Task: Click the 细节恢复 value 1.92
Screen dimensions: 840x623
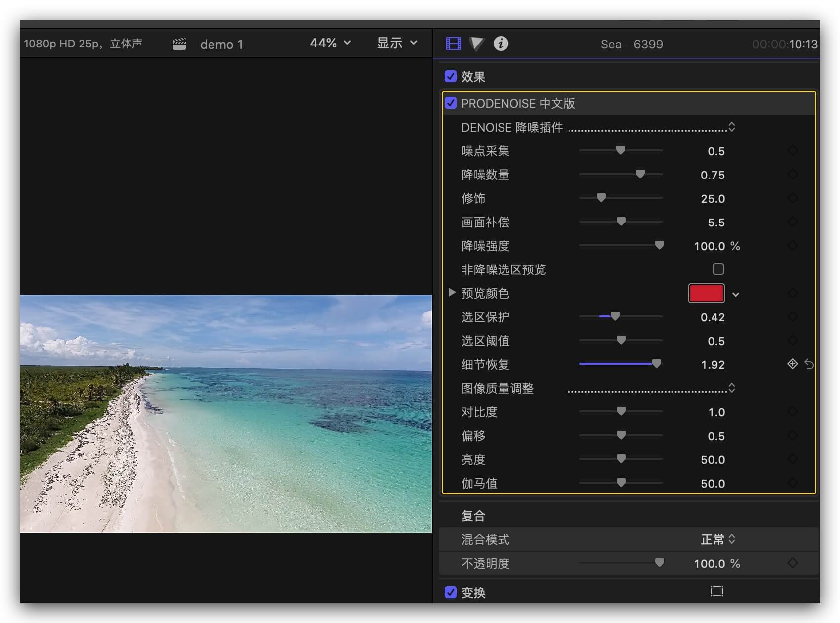Action: coord(713,365)
